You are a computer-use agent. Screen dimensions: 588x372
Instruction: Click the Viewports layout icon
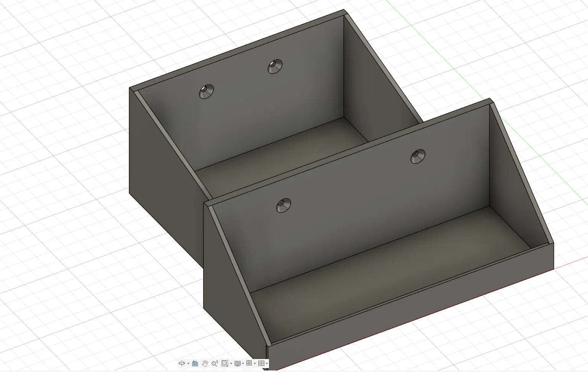[261, 363]
